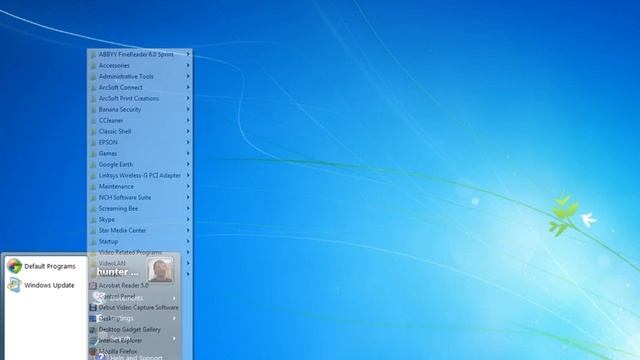Select the Startup folder entry
Screen dimensions: 640x360
pyautogui.click(x=140, y=242)
